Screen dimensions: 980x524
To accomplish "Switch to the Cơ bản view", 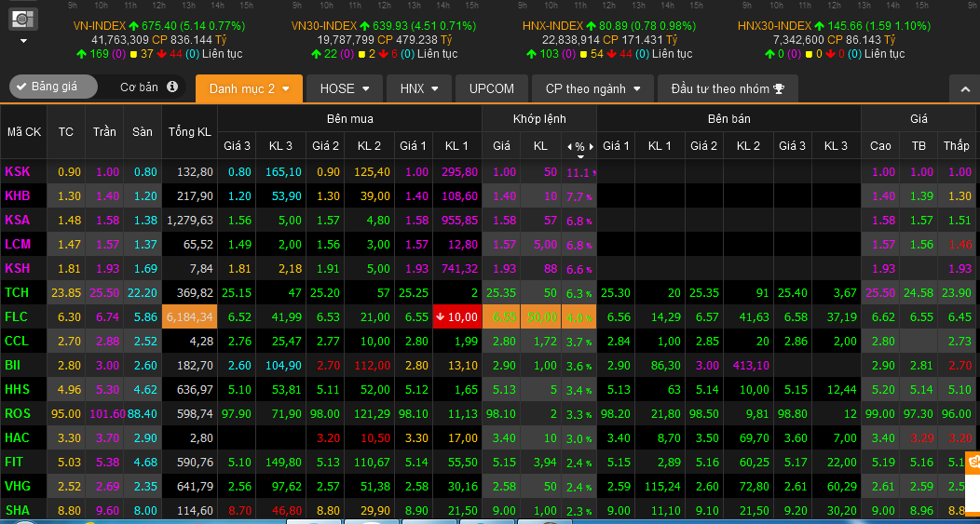I will click(139, 87).
